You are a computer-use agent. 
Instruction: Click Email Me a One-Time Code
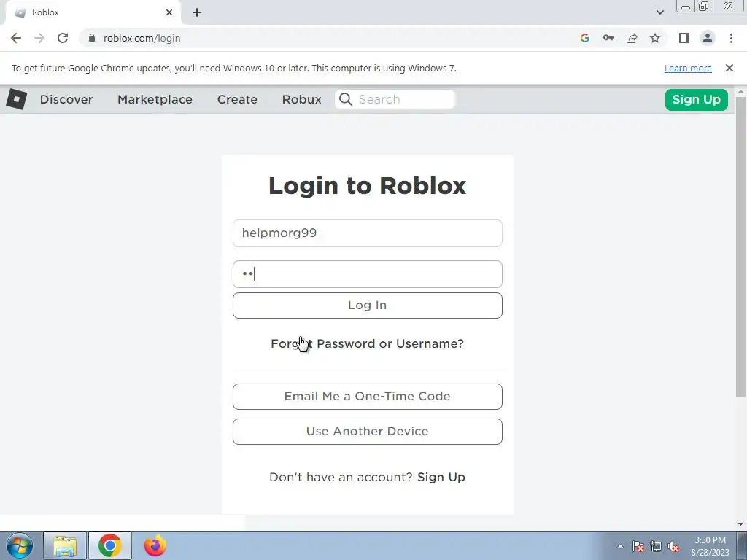coord(368,396)
